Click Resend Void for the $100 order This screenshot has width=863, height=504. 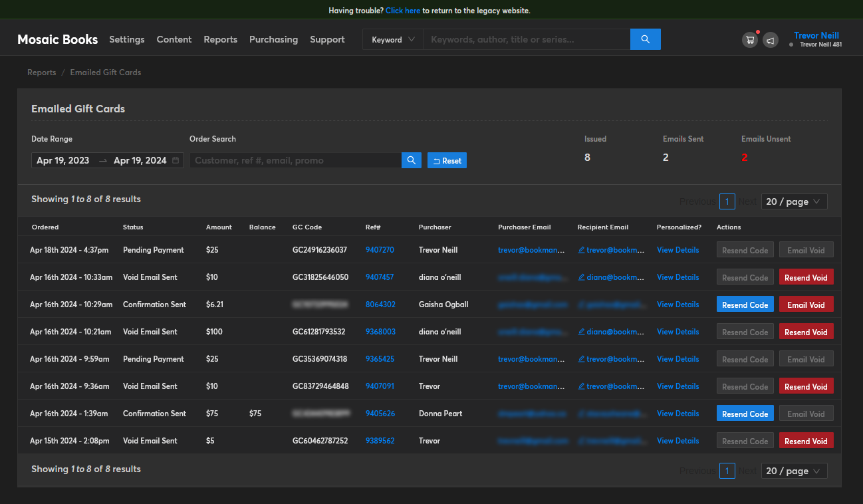(x=806, y=332)
